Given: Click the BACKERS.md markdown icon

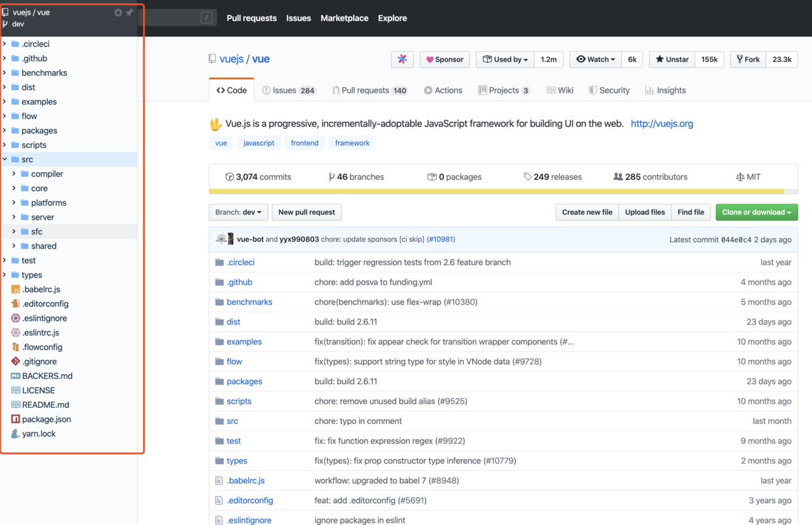Looking at the screenshot, I should click(16, 376).
